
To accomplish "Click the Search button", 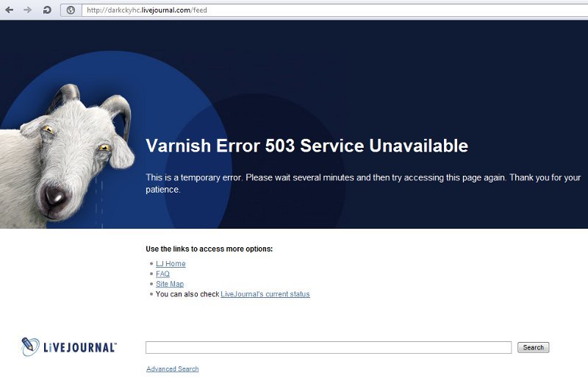I will [x=534, y=347].
